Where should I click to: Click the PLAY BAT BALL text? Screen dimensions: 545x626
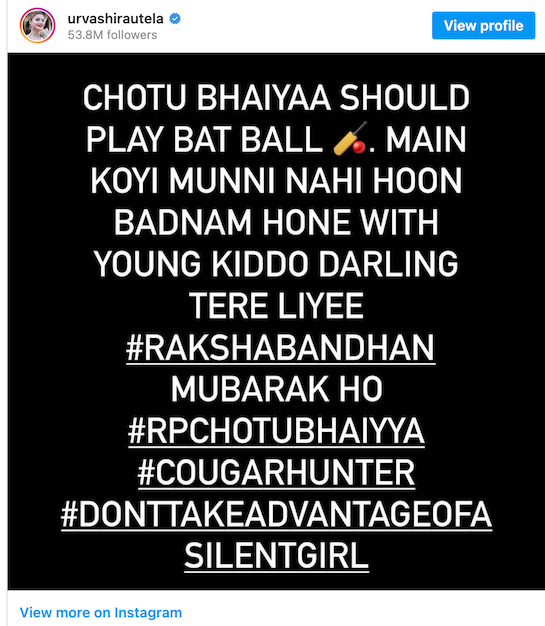pyautogui.click(x=204, y=140)
